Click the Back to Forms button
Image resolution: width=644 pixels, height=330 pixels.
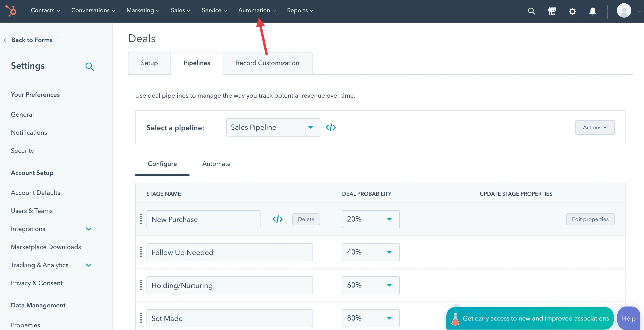tap(29, 40)
